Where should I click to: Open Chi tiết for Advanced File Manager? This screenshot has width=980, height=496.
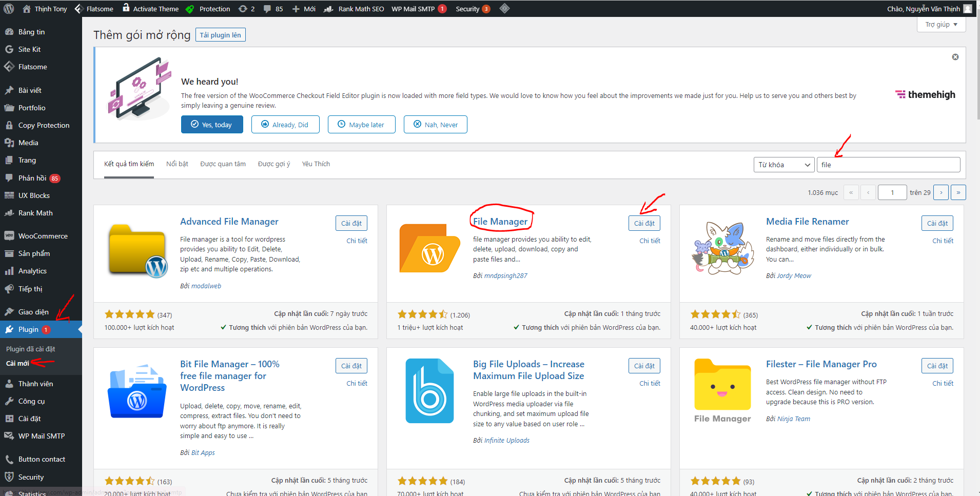[356, 241]
